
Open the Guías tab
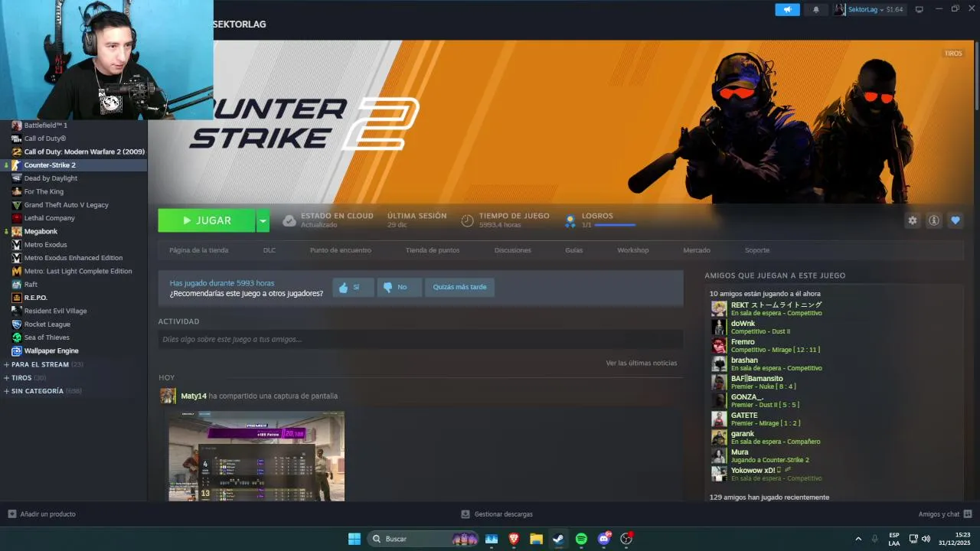point(574,250)
